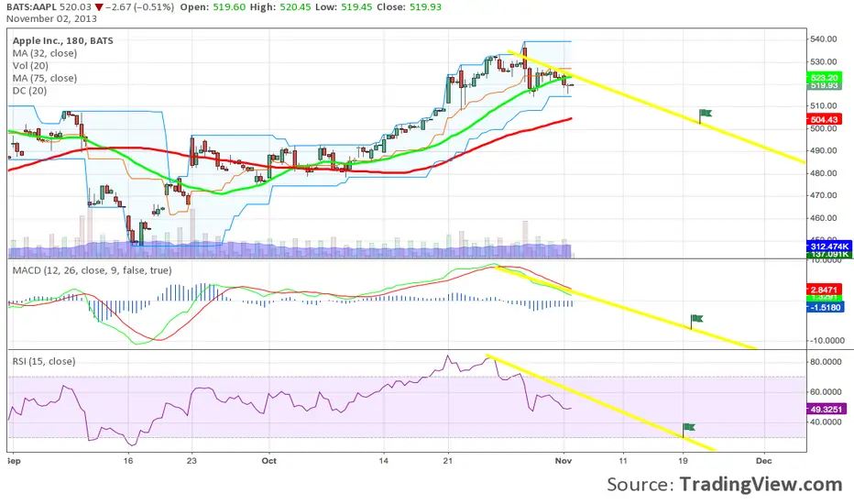Screen dimensions: 854x504
Task: Select the Apple Inc., 180, BATS legend title
Action: 62,41
